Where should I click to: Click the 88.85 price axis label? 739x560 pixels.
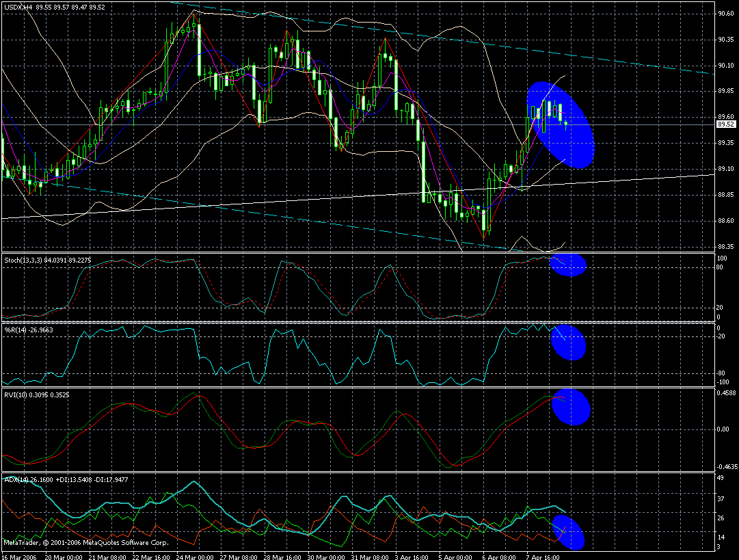coord(726,195)
